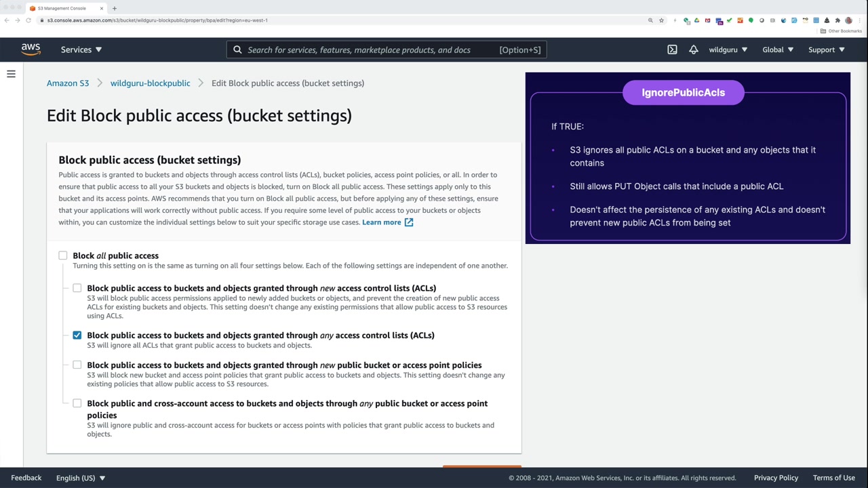Go back with the browser back arrow

point(7,20)
